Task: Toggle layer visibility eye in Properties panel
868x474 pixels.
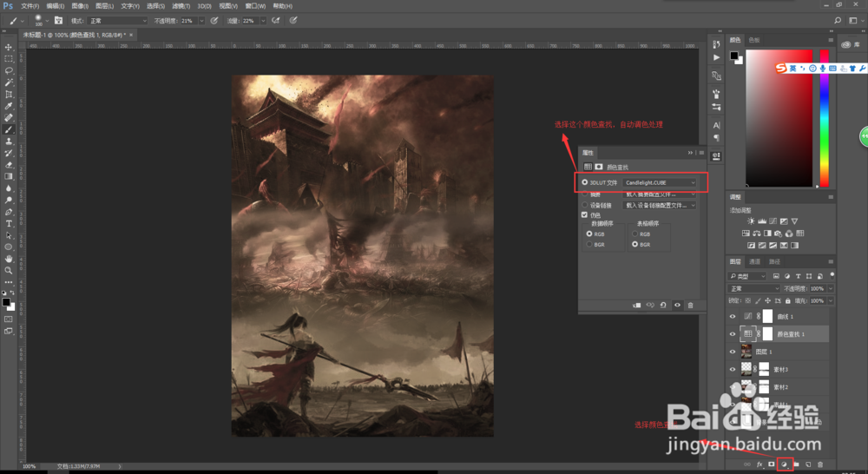Action: (x=677, y=305)
